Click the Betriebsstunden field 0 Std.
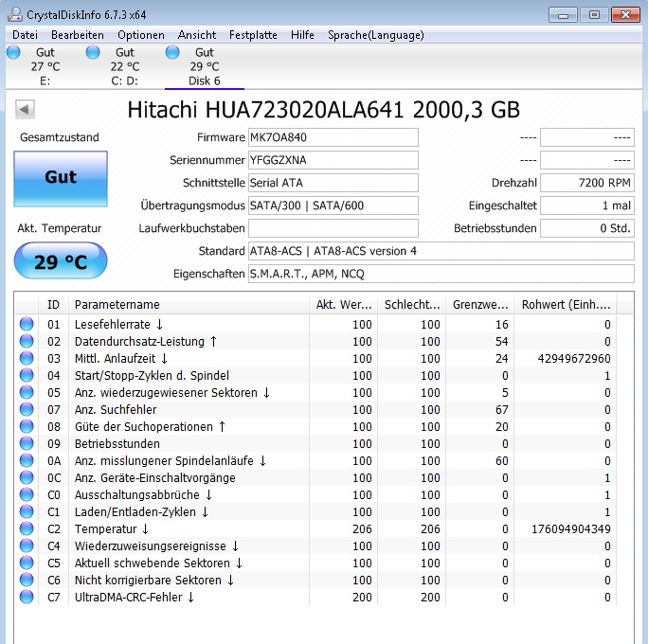This screenshot has height=644, width=648. [x=587, y=228]
